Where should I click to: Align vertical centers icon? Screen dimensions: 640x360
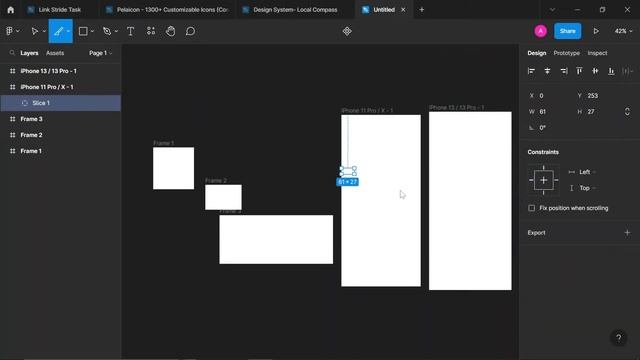pyautogui.click(x=595, y=71)
